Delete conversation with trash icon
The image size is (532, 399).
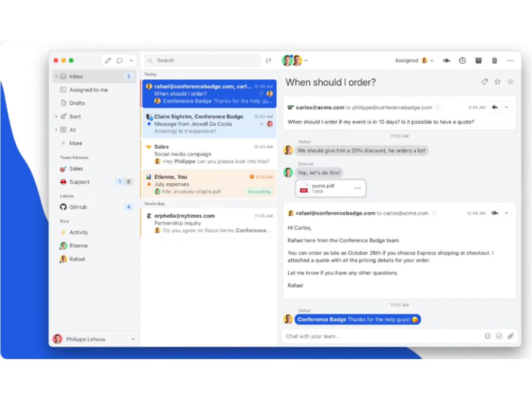pos(495,61)
